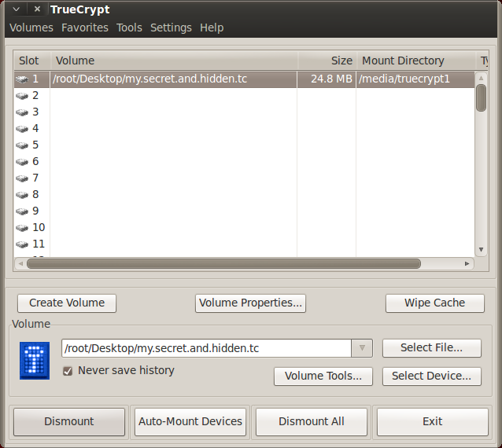
Task: Select slot number 11 row
Action: click(x=244, y=244)
